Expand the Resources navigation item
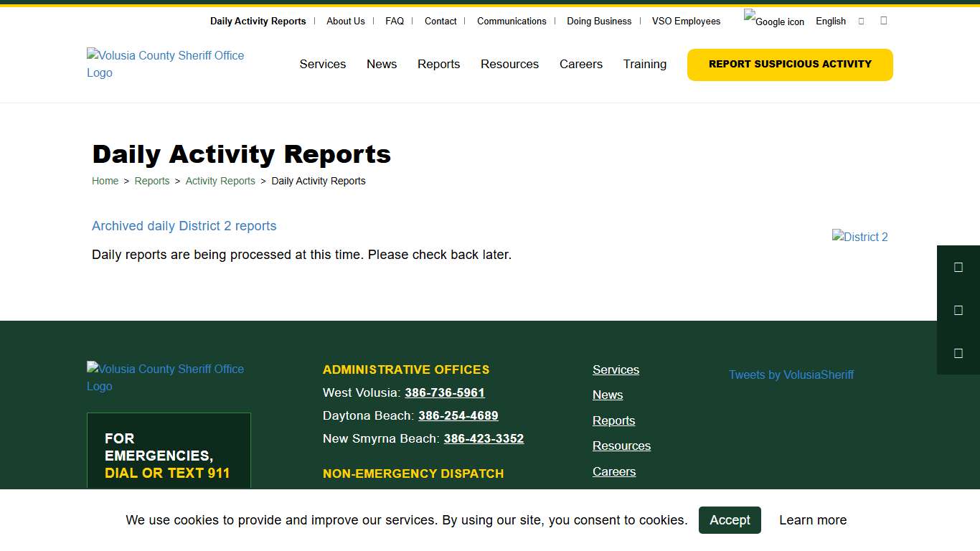The image size is (980, 551). tap(509, 64)
